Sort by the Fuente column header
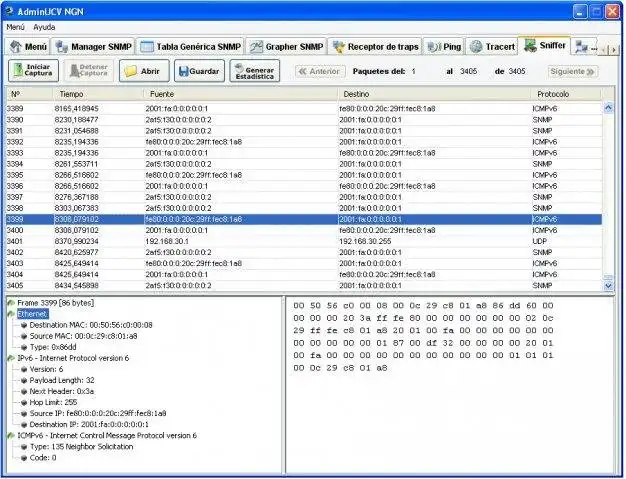 point(241,94)
